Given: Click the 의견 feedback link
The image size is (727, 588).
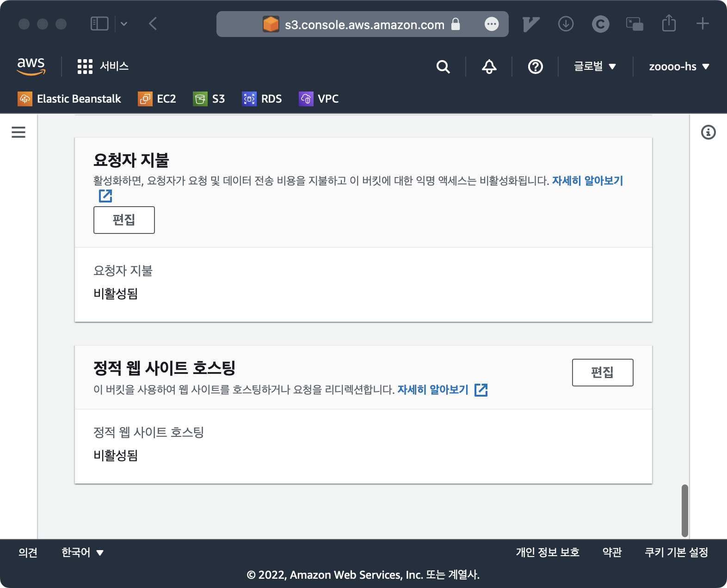Looking at the screenshot, I should [28, 552].
